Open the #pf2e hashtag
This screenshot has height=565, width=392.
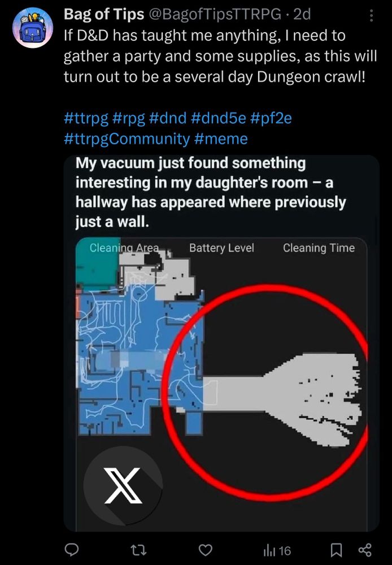(x=271, y=118)
